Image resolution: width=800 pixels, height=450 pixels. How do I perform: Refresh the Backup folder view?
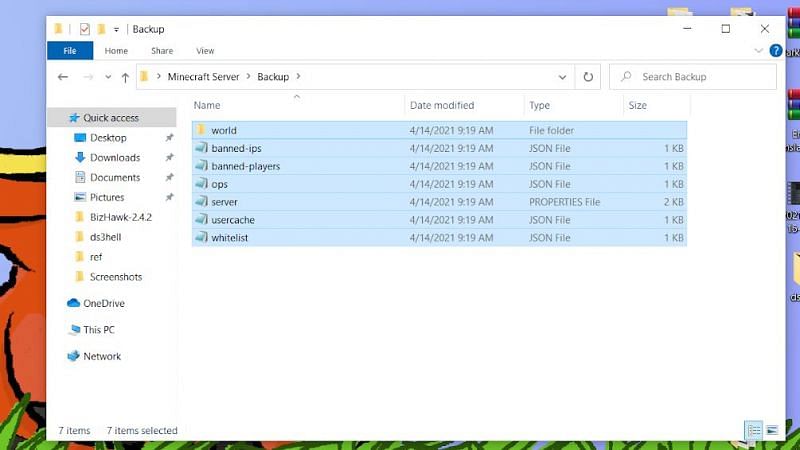click(588, 77)
